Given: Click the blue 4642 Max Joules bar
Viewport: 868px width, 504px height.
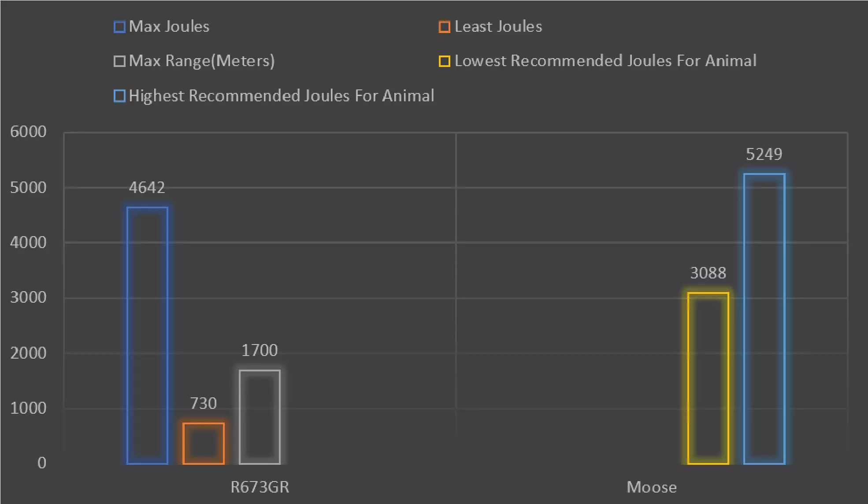Looking at the screenshot, I should tap(147, 335).
